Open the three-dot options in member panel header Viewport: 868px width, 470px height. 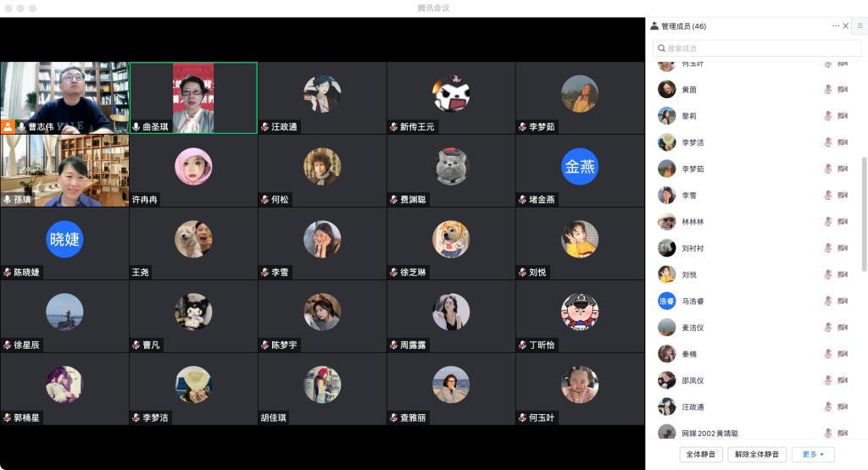(x=836, y=26)
